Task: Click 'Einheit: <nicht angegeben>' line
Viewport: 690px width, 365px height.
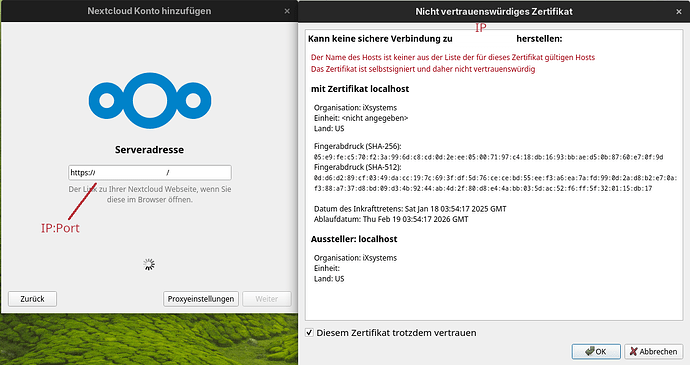Action: point(361,118)
